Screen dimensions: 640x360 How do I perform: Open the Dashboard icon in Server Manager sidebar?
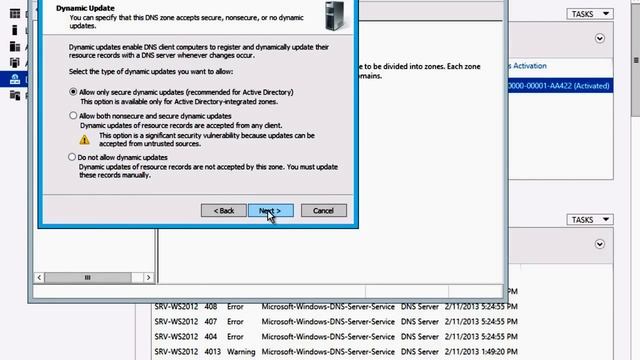(15, 14)
